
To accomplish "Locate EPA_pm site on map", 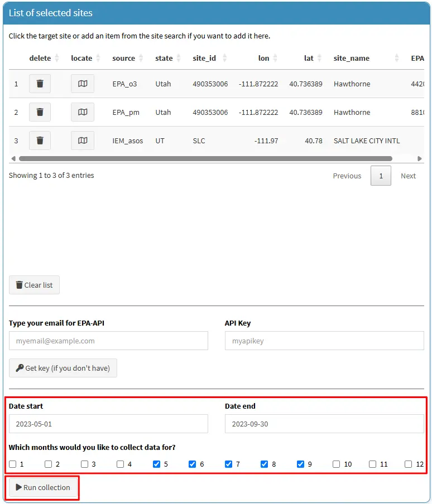I will point(83,112).
